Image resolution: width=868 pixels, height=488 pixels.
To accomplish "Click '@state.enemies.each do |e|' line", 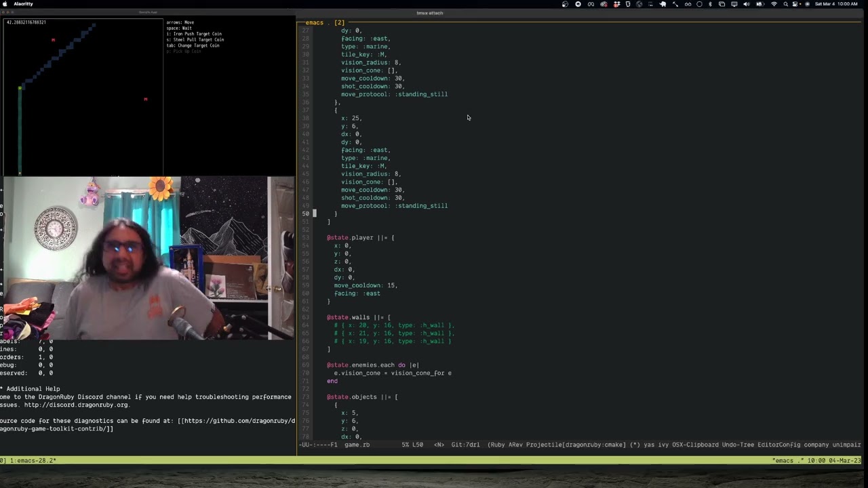I will point(373,365).
